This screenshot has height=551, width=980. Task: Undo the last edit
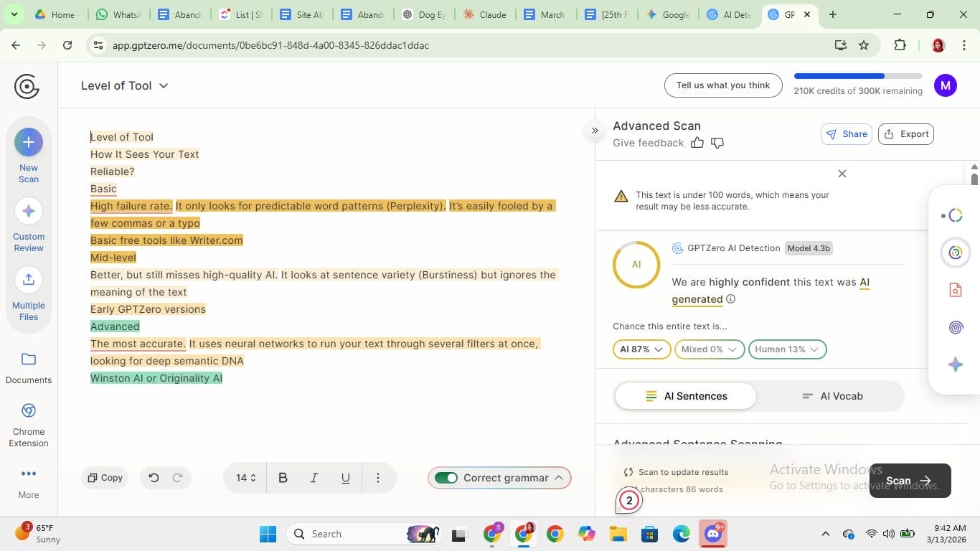154,478
